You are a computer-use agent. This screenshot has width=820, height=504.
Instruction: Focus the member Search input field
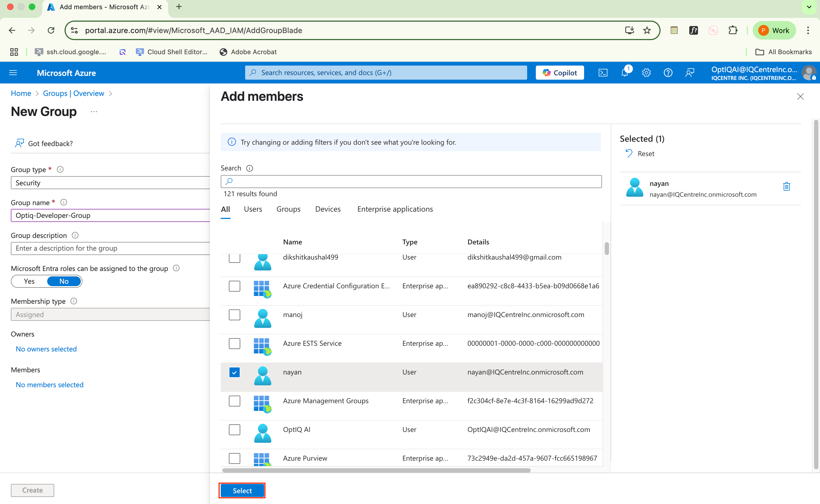[411, 182]
